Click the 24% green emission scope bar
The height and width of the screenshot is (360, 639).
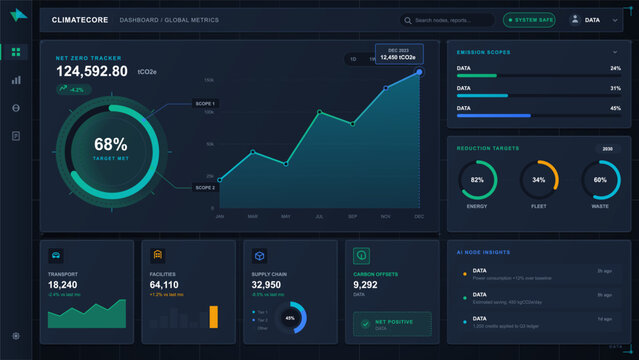tap(476, 76)
